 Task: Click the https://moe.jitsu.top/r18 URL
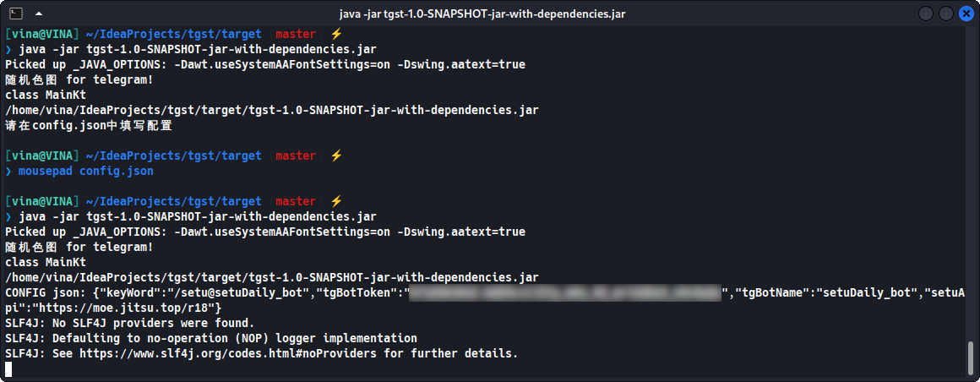click(x=126, y=308)
